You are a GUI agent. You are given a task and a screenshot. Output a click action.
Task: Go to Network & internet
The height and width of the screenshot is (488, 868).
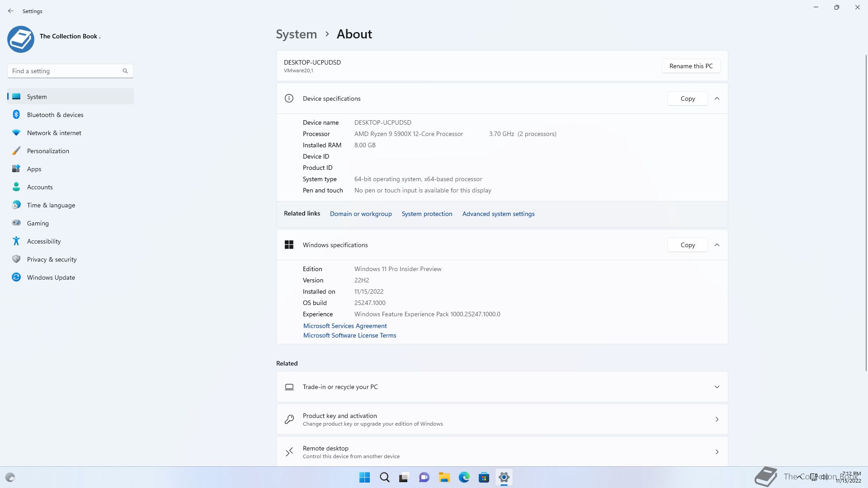71,133
